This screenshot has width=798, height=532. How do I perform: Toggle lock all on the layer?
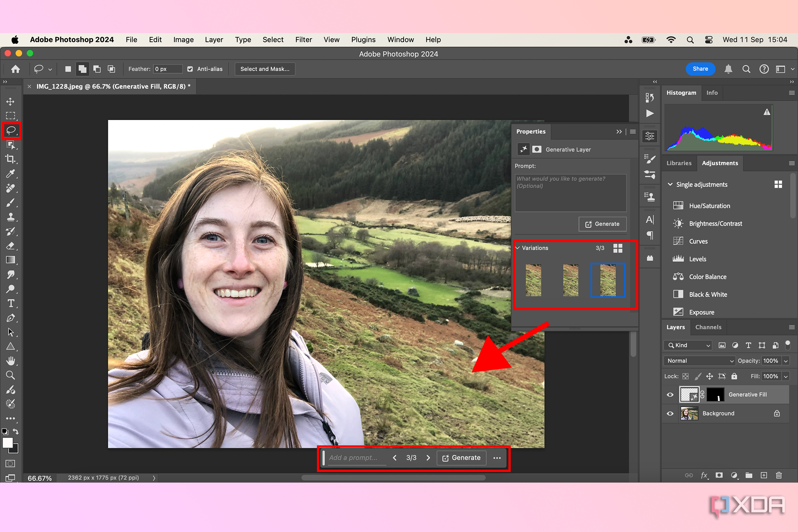[734, 376]
